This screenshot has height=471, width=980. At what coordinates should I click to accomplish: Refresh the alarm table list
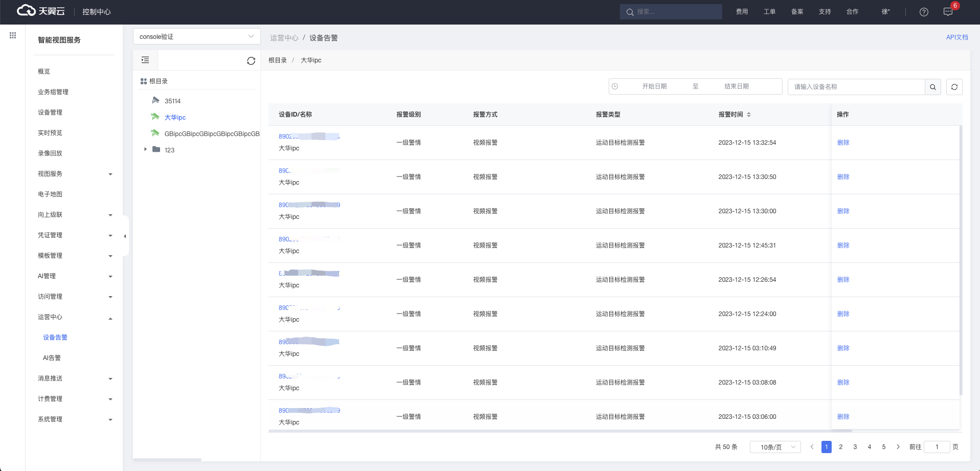tap(954, 87)
